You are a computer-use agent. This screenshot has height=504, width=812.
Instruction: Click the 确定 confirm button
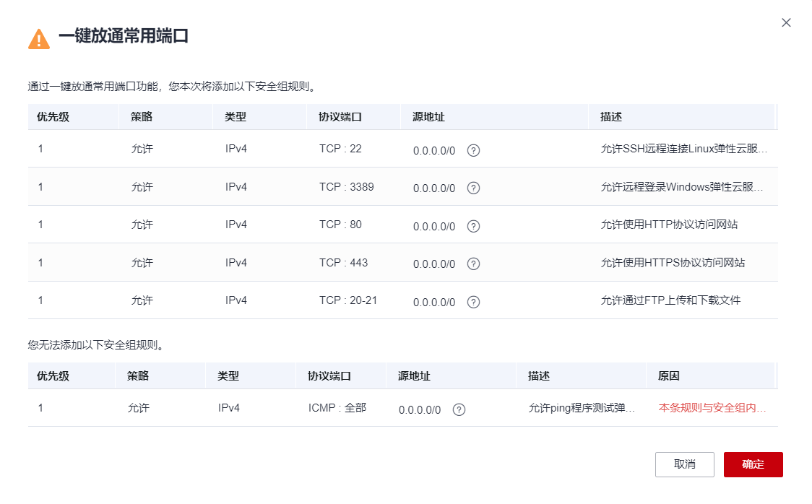(x=753, y=464)
